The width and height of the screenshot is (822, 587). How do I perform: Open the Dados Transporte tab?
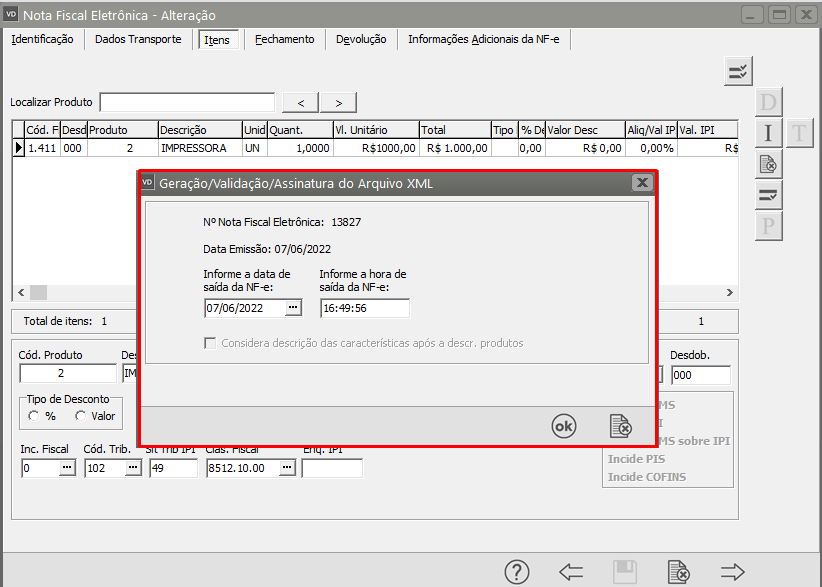pos(138,39)
